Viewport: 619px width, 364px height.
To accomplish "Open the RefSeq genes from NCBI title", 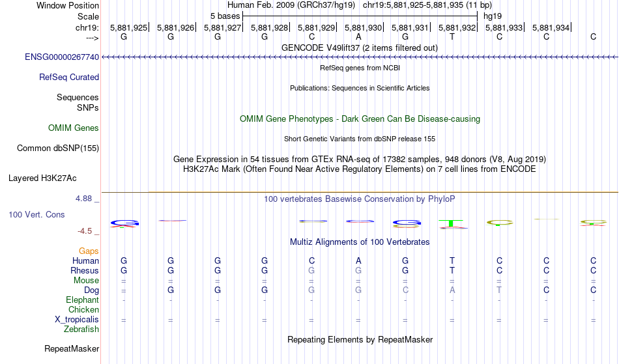I will [360, 68].
